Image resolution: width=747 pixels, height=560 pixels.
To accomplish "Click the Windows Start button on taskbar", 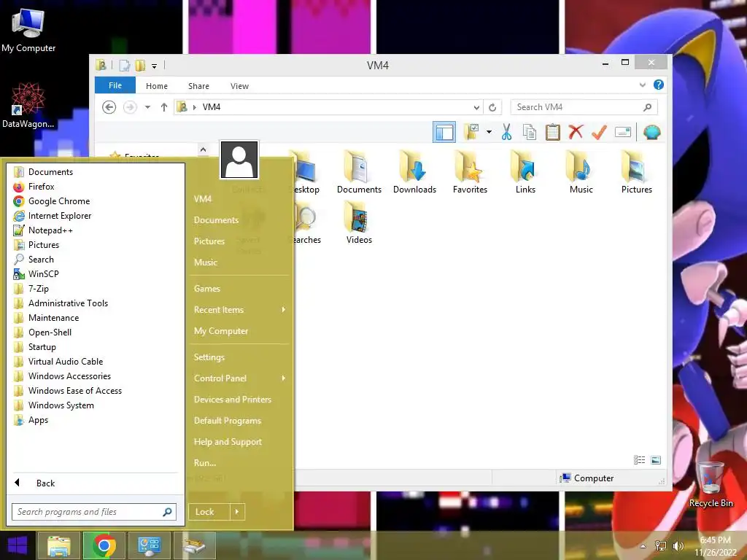I will point(18,545).
